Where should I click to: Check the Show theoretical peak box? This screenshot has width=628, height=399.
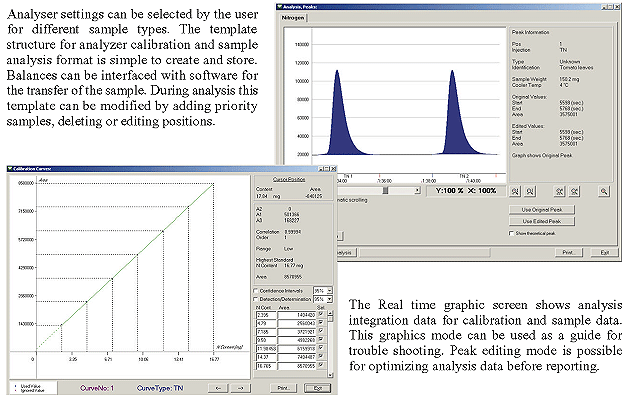tap(511, 233)
